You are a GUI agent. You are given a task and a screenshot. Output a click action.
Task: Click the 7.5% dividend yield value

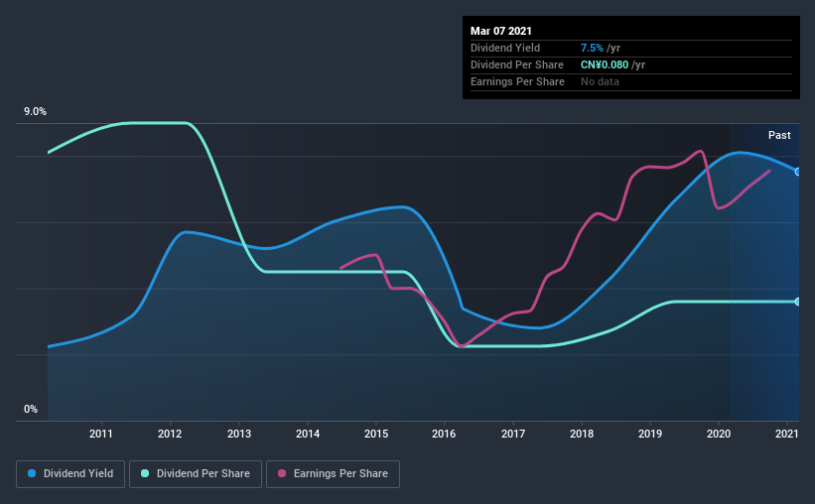pos(592,48)
